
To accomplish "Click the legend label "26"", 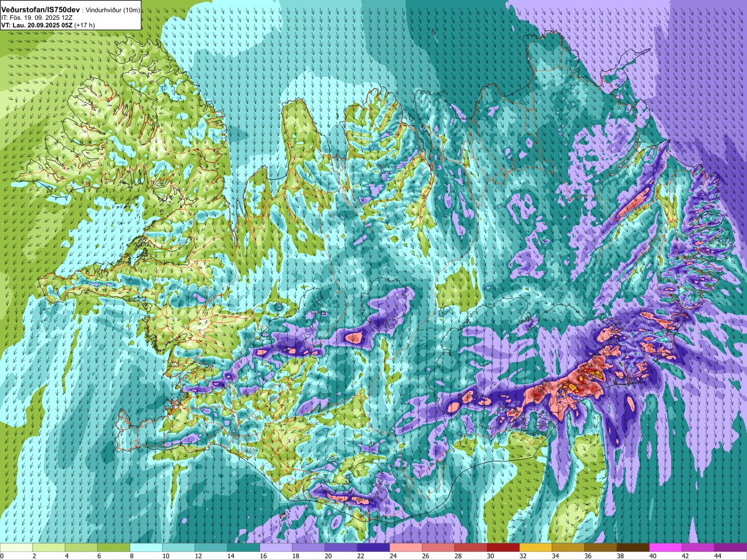I will click(x=425, y=556).
